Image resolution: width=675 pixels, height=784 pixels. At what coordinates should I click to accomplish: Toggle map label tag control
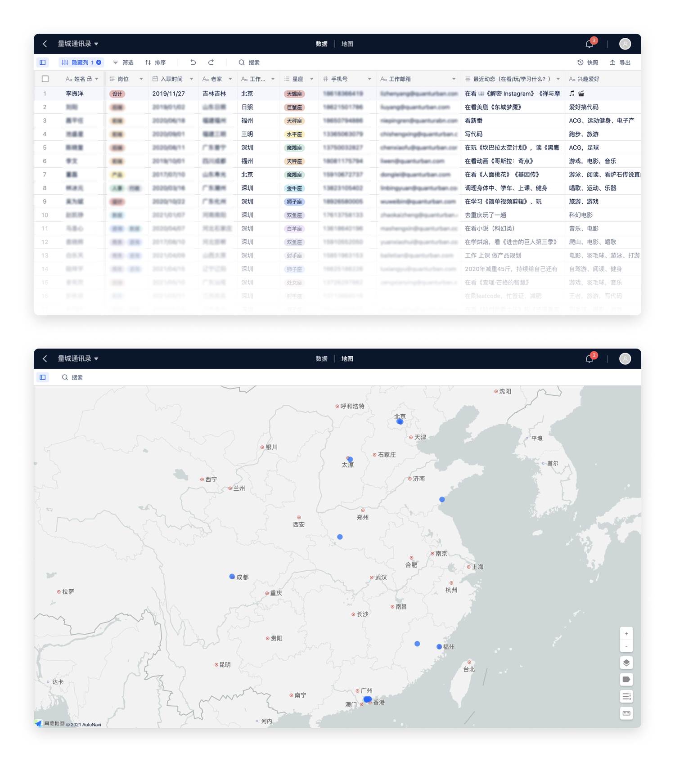pos(626,679)
